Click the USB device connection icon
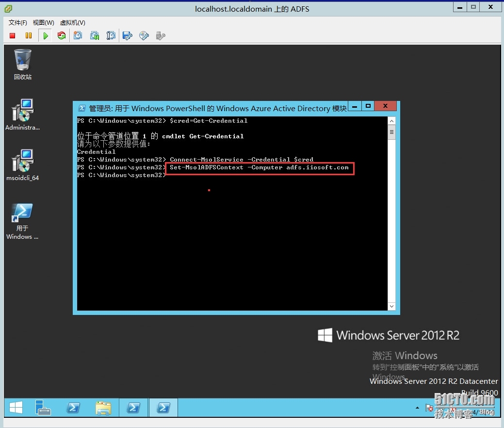This screenshot has width=504, height=428. point(161,35)
